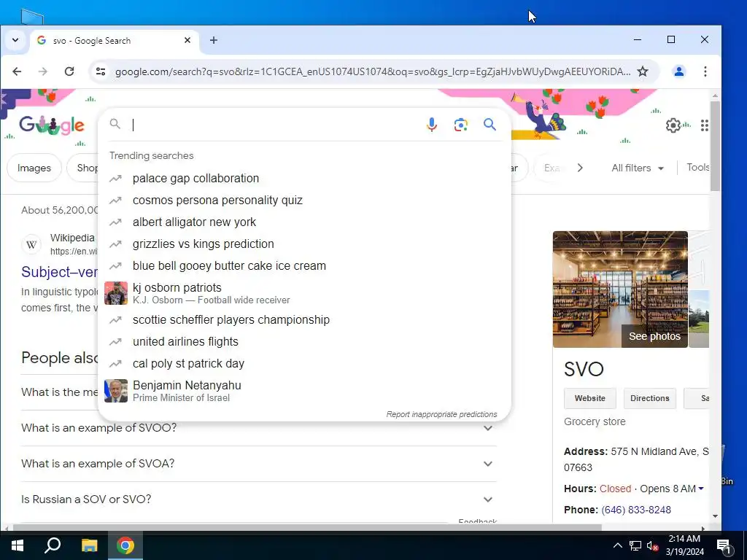
Task: Choose albert alligator new york suggestion
Action: pos(304,222)
